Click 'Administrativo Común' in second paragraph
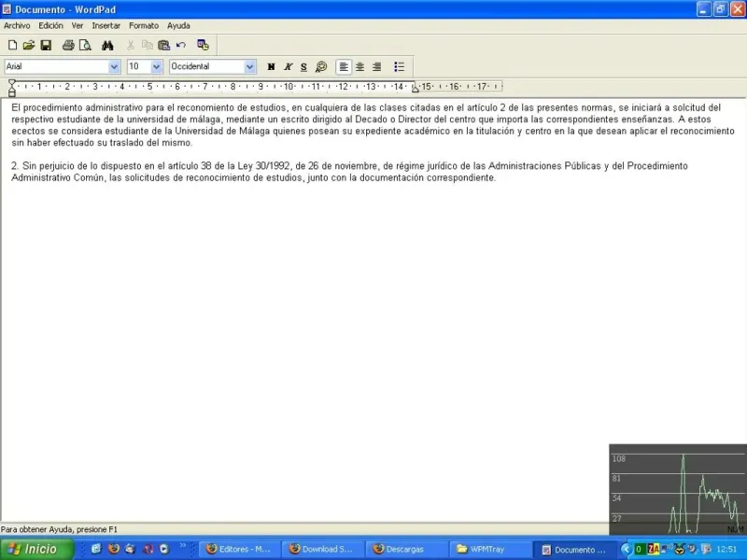 (x=57, y=177)
